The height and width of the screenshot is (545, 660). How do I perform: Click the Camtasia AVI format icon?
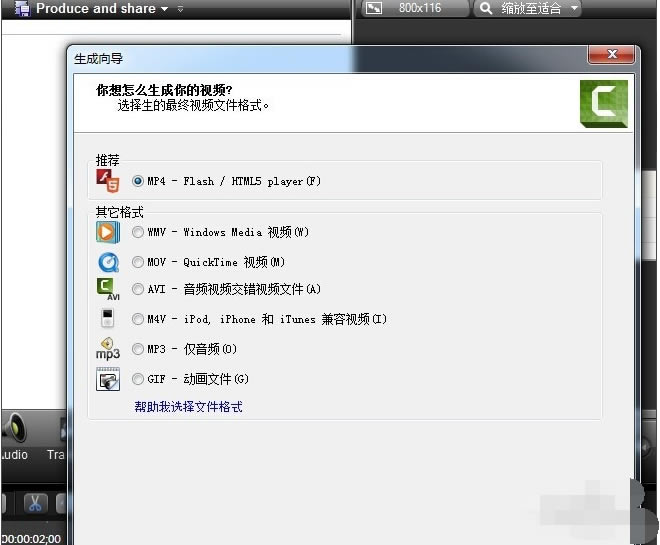(x=107, y=290)
